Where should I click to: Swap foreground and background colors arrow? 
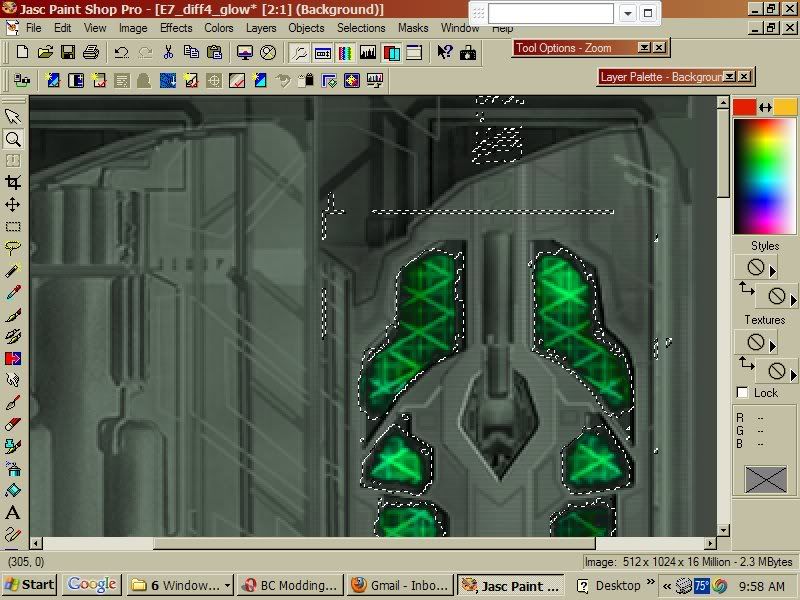point(765,107)
